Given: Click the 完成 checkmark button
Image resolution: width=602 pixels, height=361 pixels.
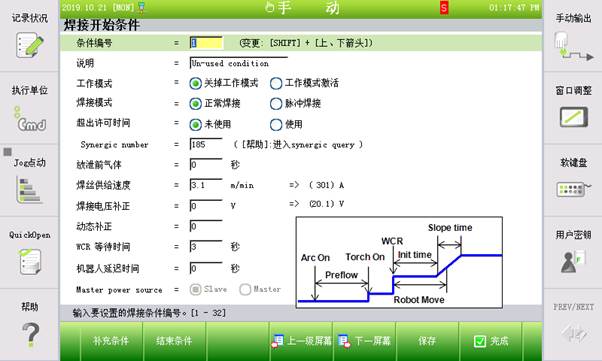Looking at the screenshot, I should 491,341.
